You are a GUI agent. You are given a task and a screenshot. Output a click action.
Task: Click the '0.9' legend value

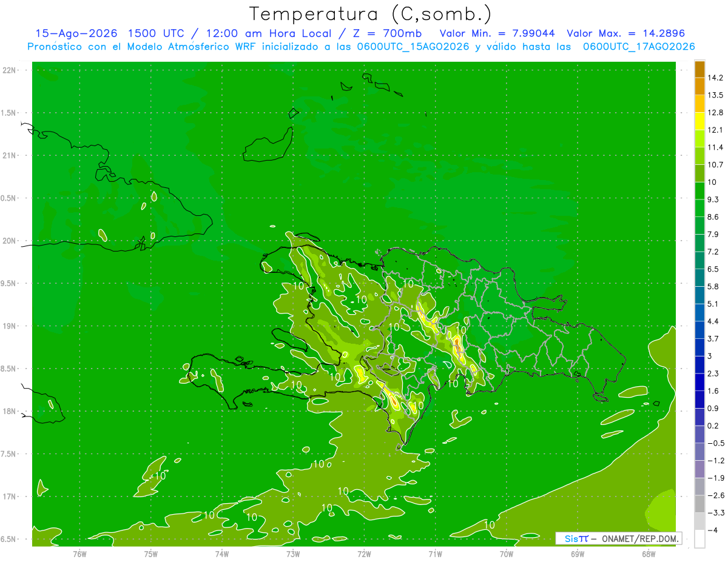click(713, 408)
